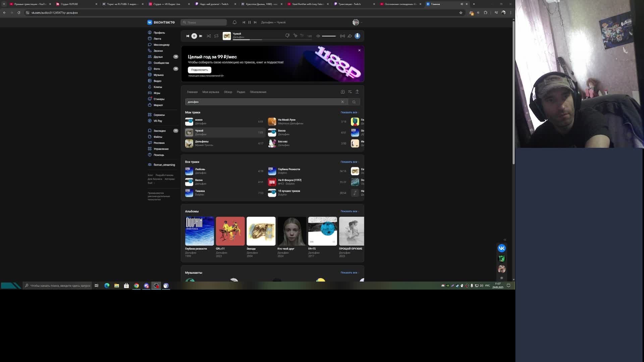The image size is (644, 362).
Task: Expand Показать все for Мои треки
Action: (349, 112)
